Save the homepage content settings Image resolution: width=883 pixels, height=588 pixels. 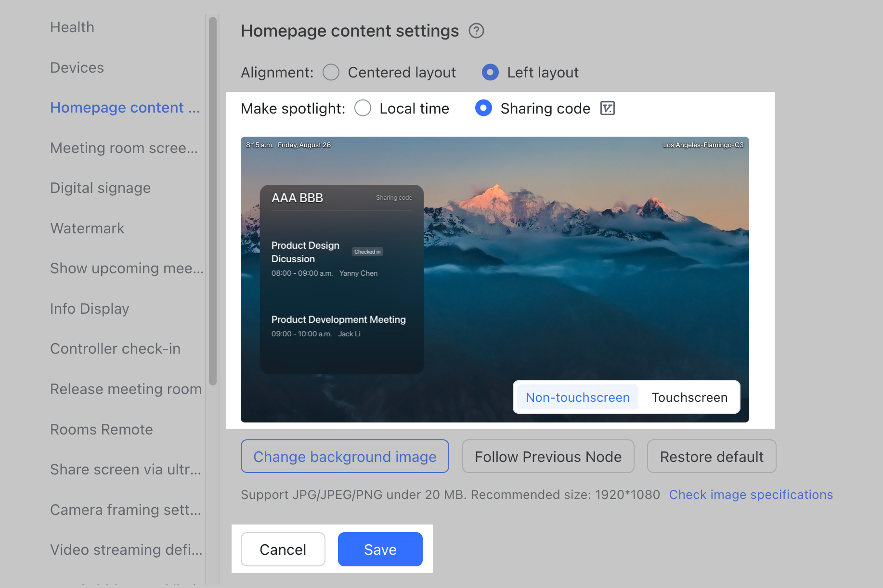tap(380, 550)
